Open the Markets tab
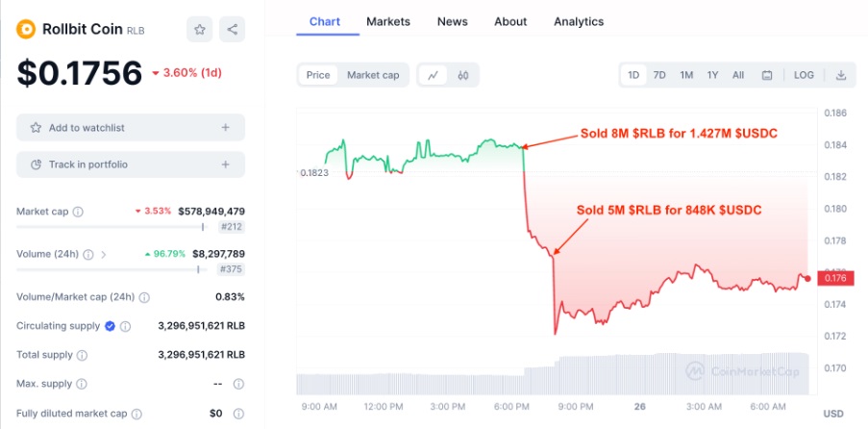This screenshot has height=429, width=868. 388,21
